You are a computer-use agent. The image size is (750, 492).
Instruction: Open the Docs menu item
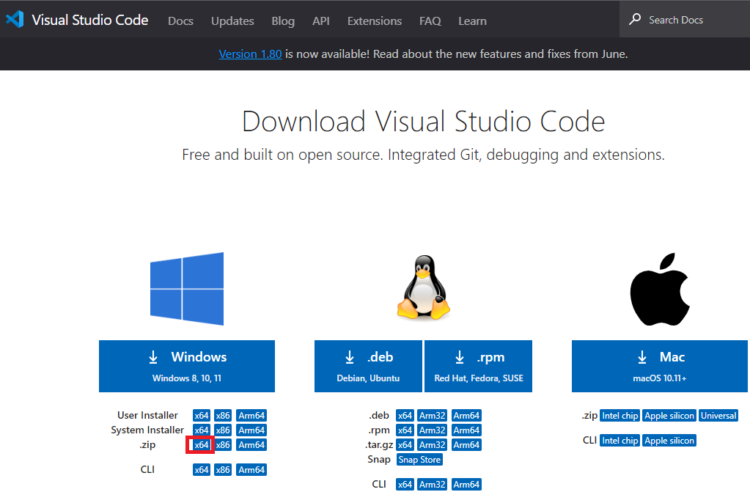click(x=180, y=21)
